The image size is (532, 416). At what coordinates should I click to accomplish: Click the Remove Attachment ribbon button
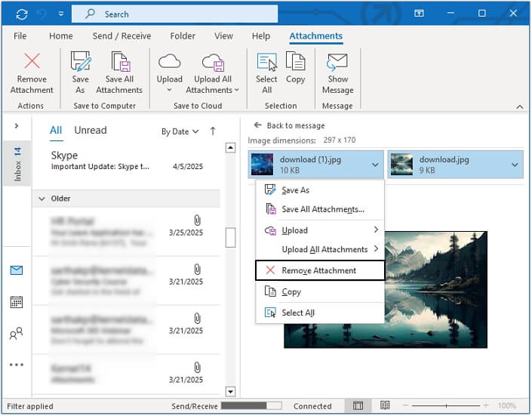[x=32, y=73]
